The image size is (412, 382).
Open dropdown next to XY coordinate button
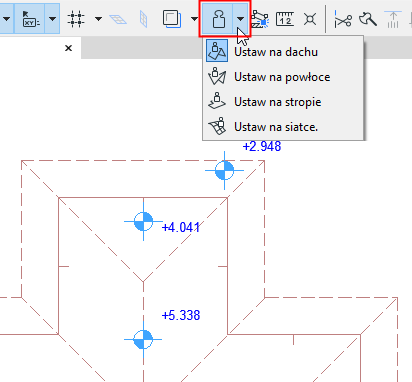[x=52, y=19]
